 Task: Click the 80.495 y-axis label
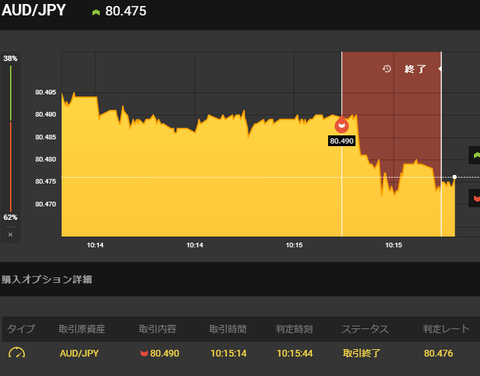(46, 92)
